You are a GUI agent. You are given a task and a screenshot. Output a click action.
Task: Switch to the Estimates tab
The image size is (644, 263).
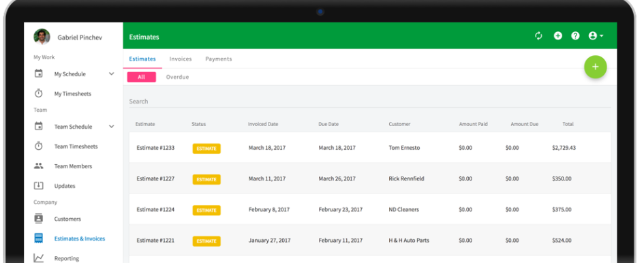(x=142, y=59)
